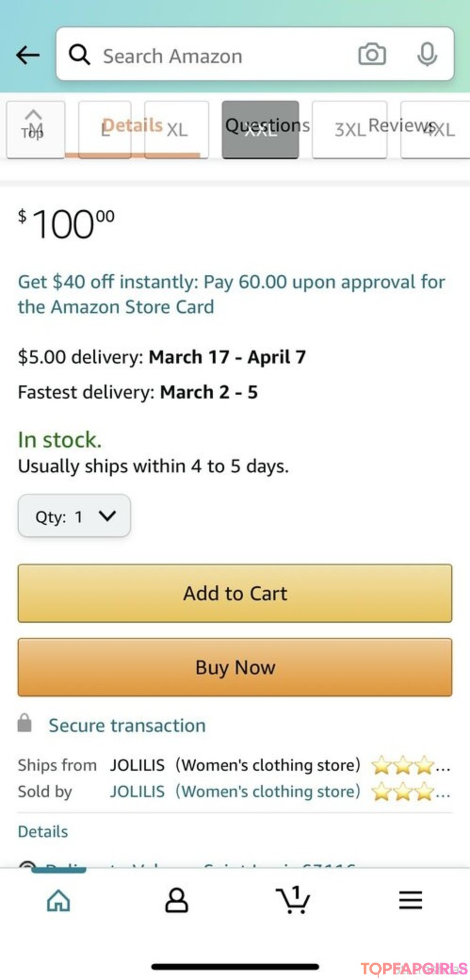This screenshot has width=470, height=980.
Task: Open the Amazon Store Card $40 off offer
Action: (x=231, y=294)
